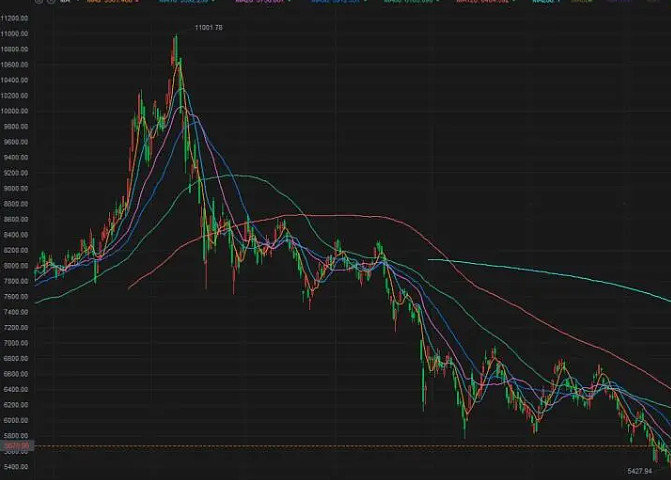Select the red MA120 legend entry
Image resolution: width=671 pixels, height=480 pixels.
(485, 2)
